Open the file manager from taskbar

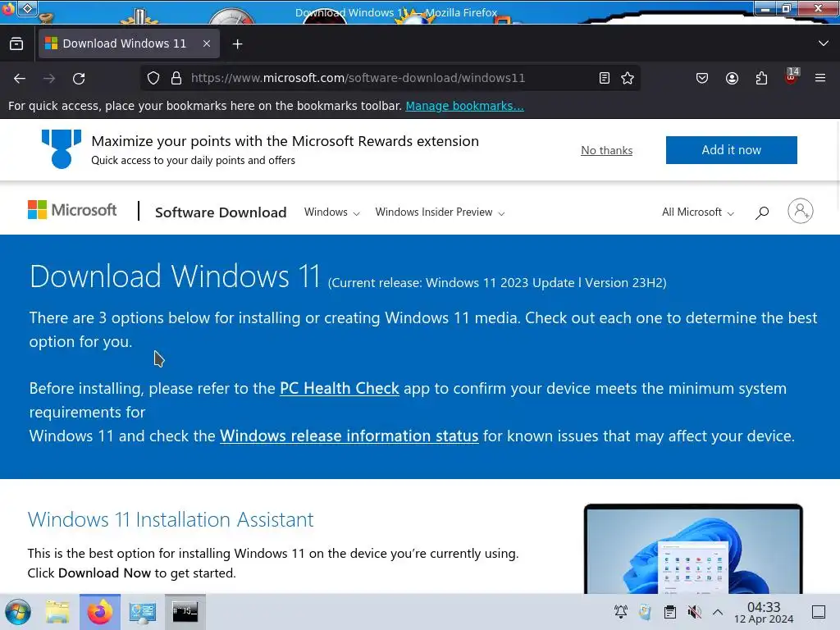pos(57,612)
